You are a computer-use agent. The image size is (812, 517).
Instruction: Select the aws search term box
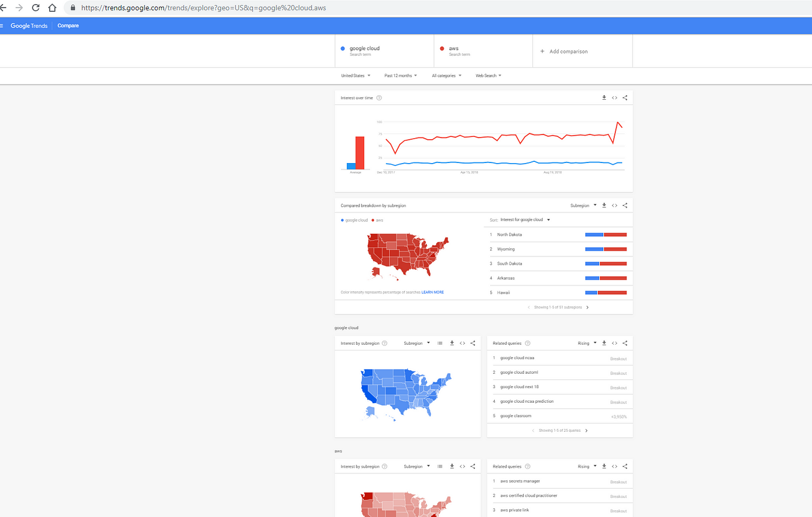pyautogui.click(x=483, y=51)
